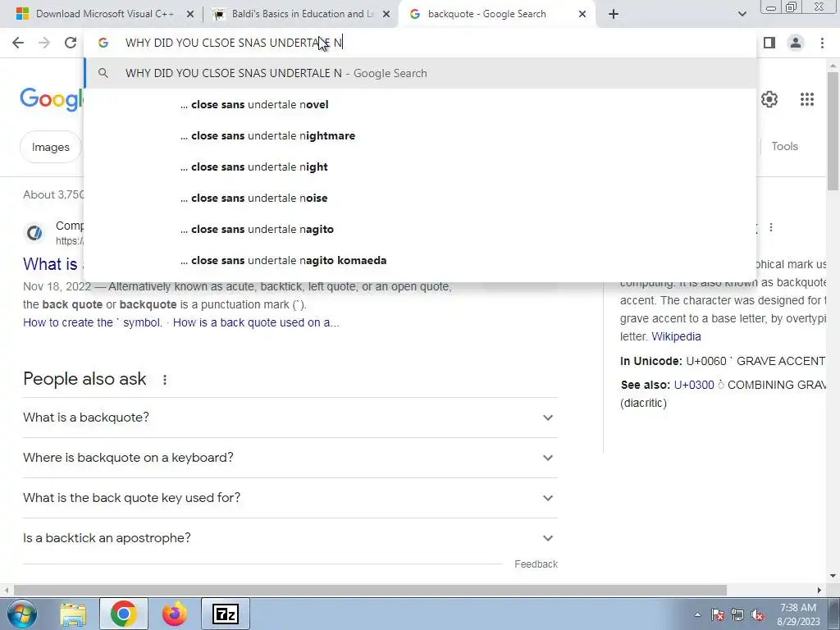
Task: Choose suggestion 'close sans undertale nagito'
Action: [x=420, y=229]
